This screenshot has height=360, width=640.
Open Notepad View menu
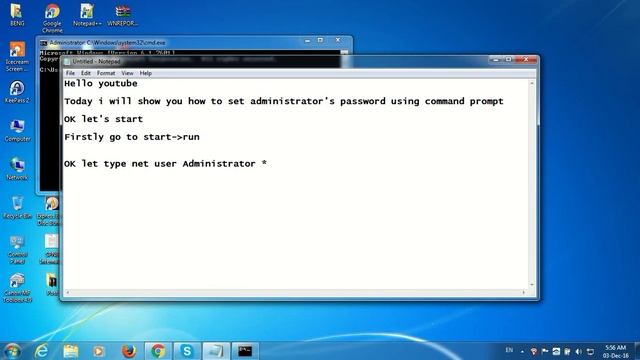(x=127, y=73)
